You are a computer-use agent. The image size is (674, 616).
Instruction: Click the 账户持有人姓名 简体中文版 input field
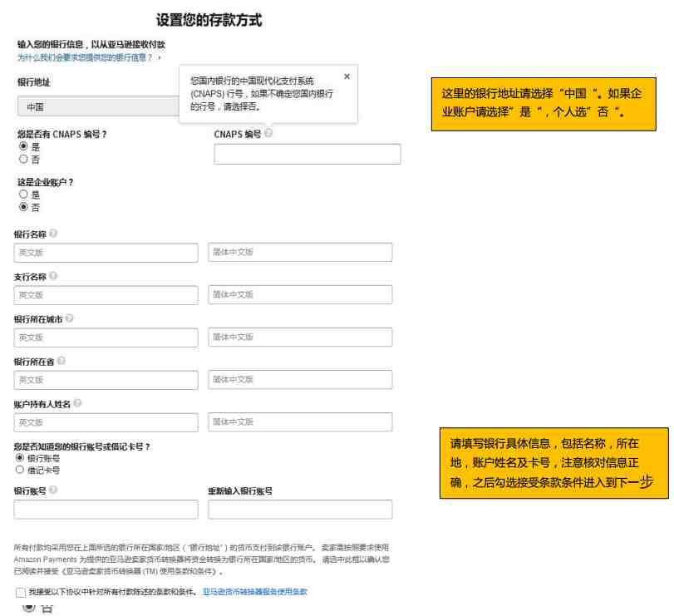pos(301,422)
